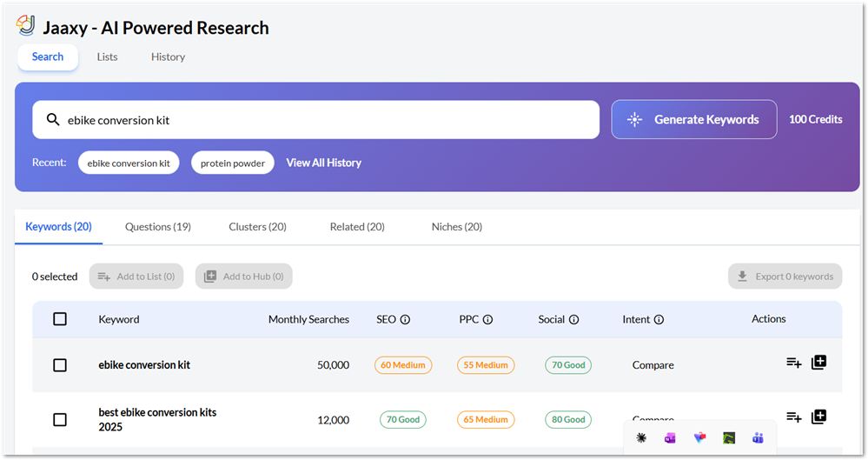Open SEO column info icon
Viewport: 868px width, 460px height.
tap(405, 319)
